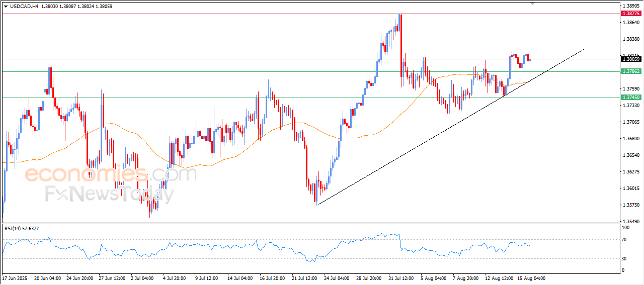
Task: Click the 21 Jul 12:00 time label
Action: (304, 278)
